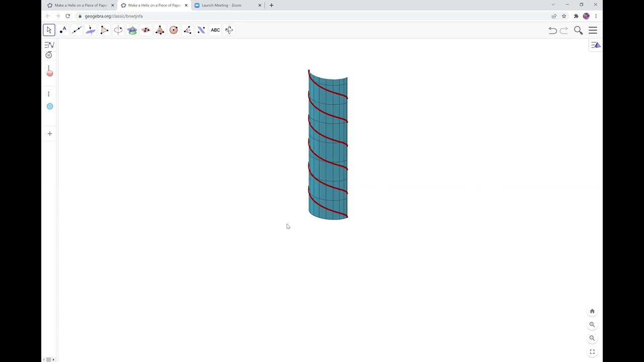Open the Chrome profile avatar
This screenshot has height=362, width=644.
[x=586, y=16]
